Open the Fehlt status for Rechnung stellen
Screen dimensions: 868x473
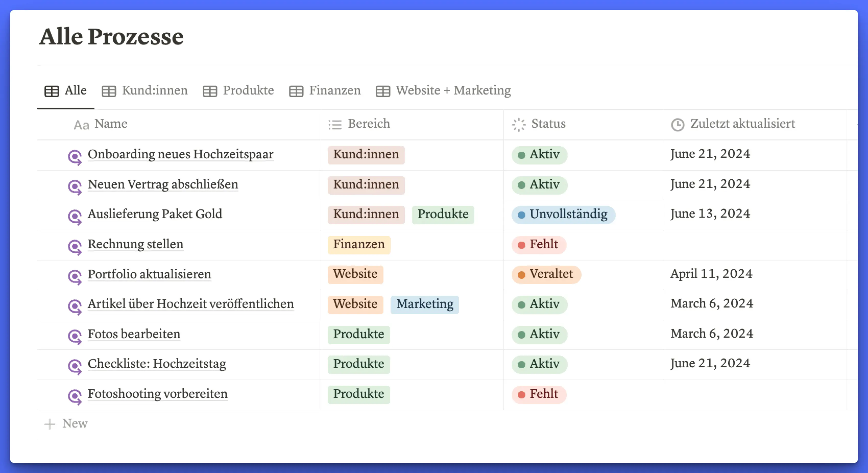coord(539,244)
